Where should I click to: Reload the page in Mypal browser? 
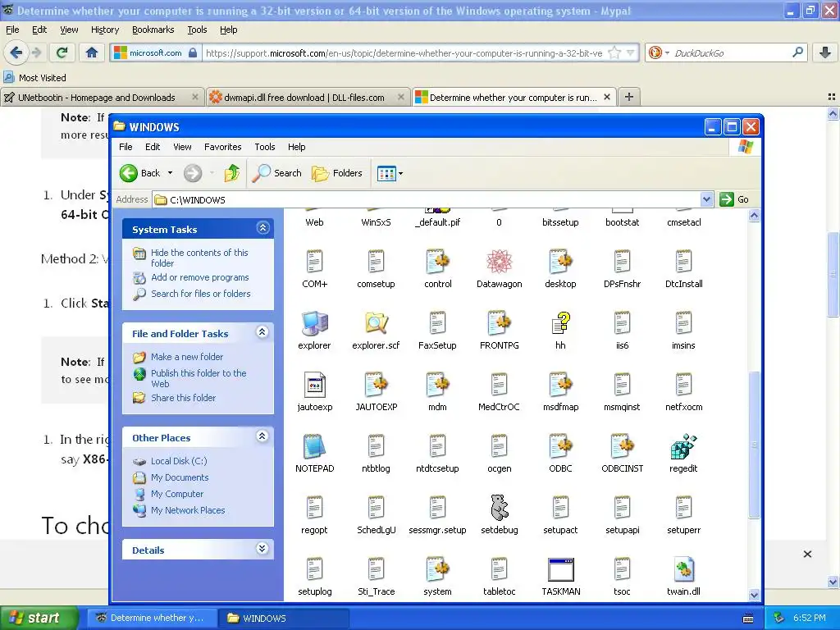pyautogui.click(x=62, y=52)
